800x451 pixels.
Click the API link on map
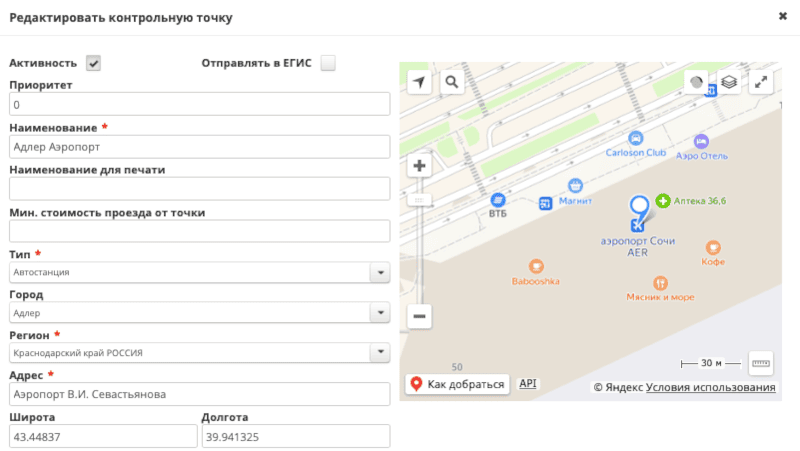528,383
